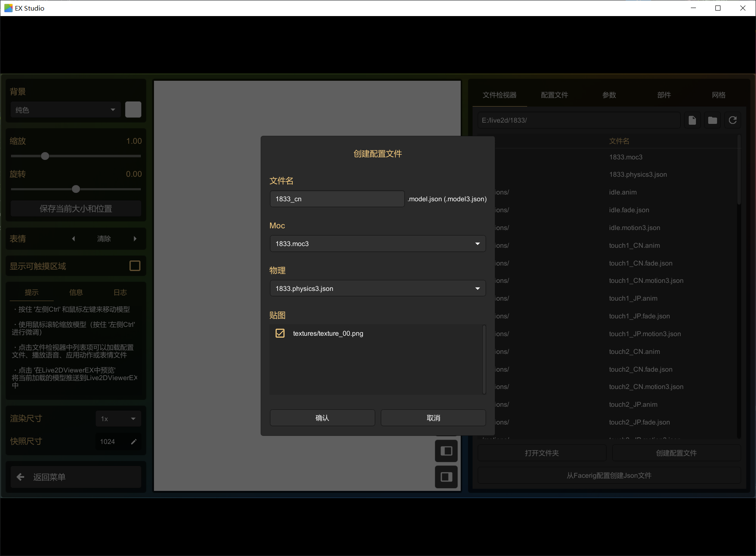
Task: Switch to the 配置文件 tab
Action: pos(555,95)
